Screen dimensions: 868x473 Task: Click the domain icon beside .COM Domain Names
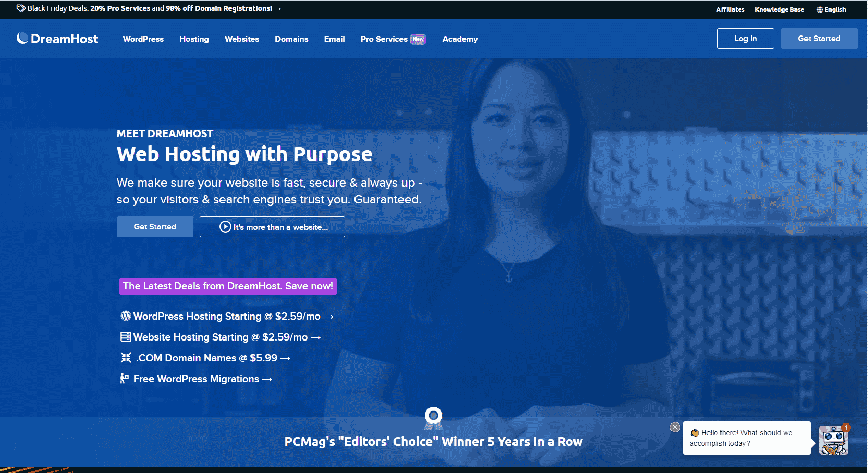coord(126,358)
